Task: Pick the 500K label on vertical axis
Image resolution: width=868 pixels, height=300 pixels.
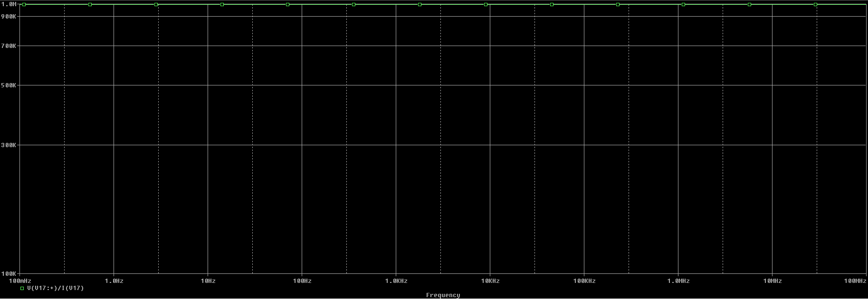Action: pyautogui.click(x=9, y=85)
